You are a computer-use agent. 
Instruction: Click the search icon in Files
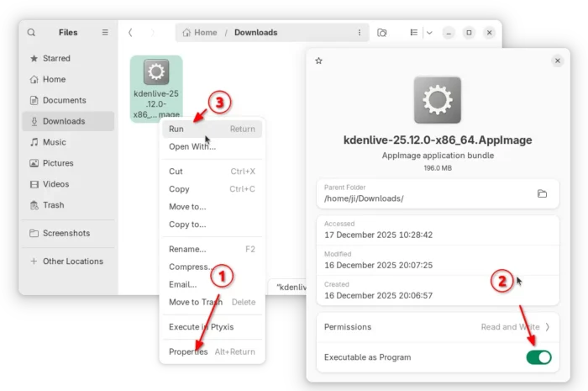point(31,33)
